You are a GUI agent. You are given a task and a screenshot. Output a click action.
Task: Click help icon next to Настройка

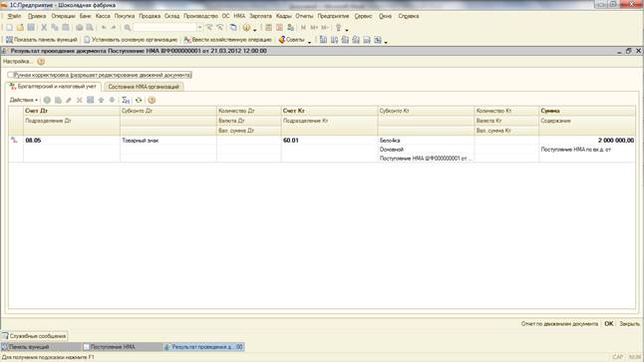click(41, 62)
